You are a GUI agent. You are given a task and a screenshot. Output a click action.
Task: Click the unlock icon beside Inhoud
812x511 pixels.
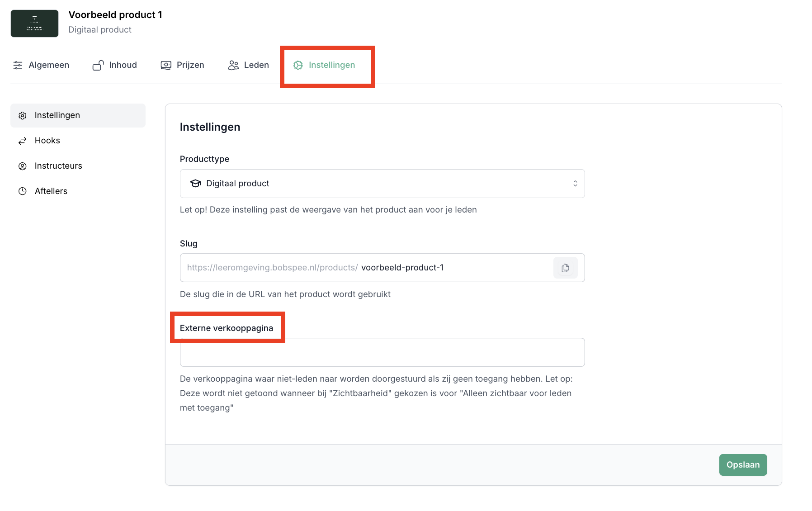[x=98, y=65]
